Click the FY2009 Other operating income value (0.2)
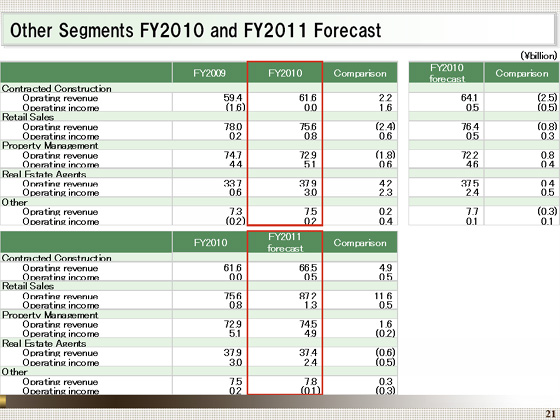Image resolution: width=560 pixels, height=420 pixels. tap(235, 221)
